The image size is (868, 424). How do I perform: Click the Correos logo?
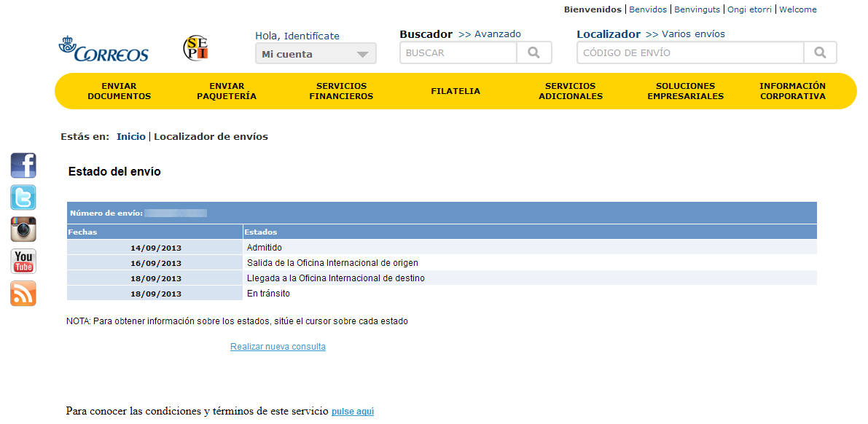point(103,49)
